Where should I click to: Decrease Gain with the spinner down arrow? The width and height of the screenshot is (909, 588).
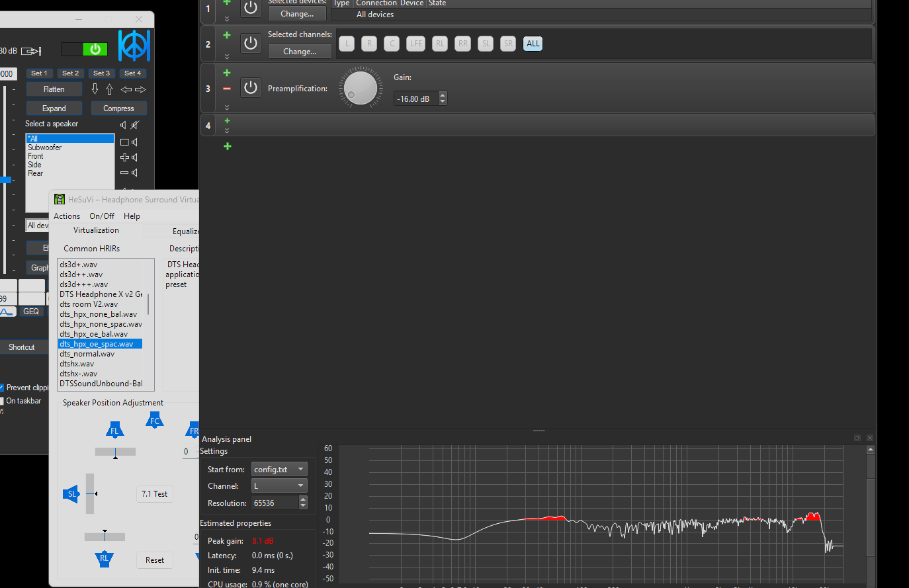coord(443,102)
